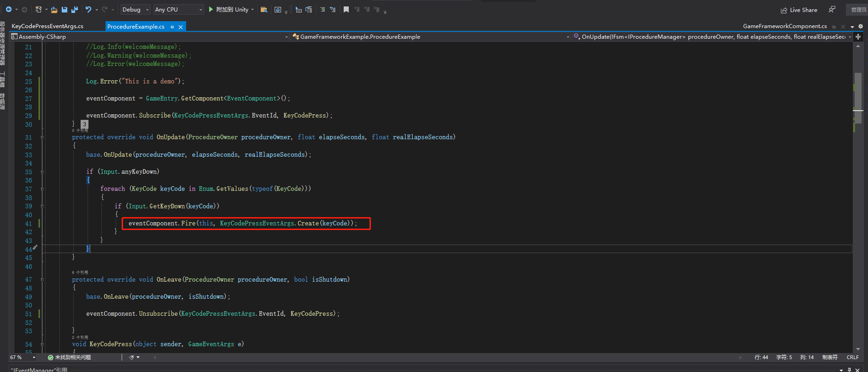Click the New Item toolbar icon
The width and height of the screenshot is (868, 372).
pyautogui.click(x=39, y=9)
